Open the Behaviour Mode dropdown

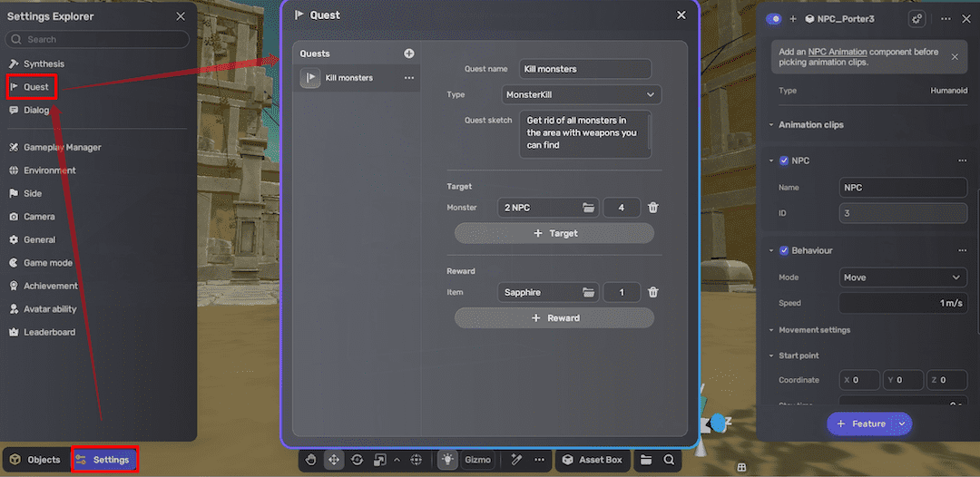pos(903,277)
